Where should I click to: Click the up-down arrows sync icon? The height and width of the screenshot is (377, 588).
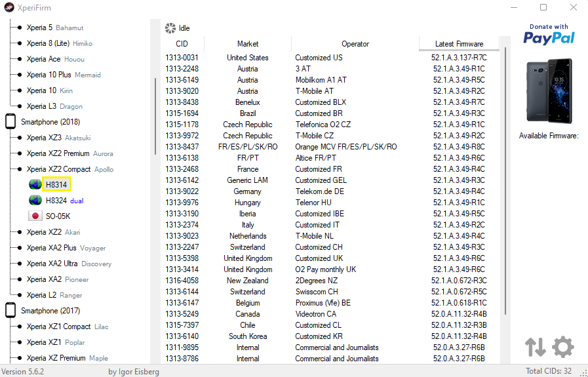click(x=535, y=347)
